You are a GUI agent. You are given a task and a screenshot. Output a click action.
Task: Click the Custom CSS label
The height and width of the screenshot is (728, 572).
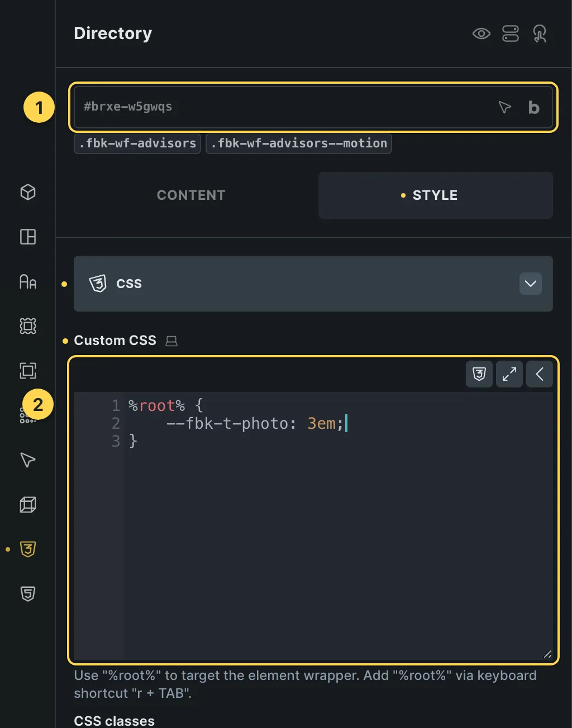pyautogui.click(x=115, y=341)
